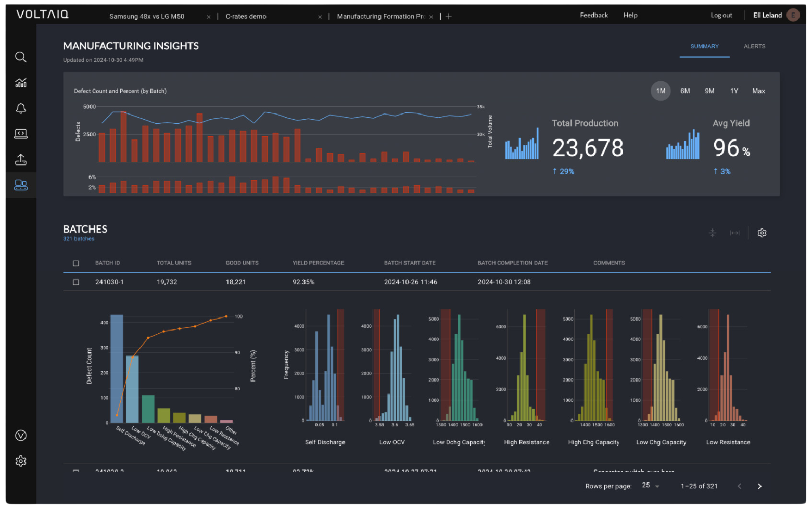Sort by Batch Completion Date header
Viewport: 812px width, 508px height.
click(513, 263)
